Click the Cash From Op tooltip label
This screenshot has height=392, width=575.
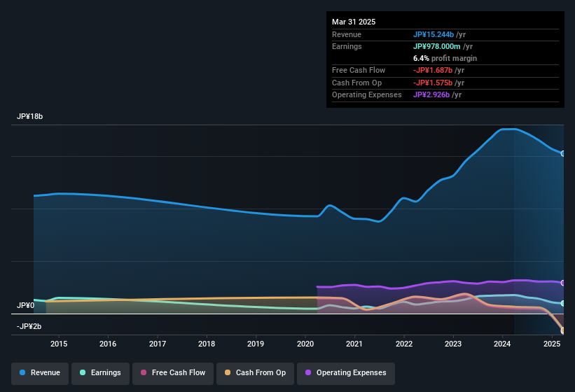point(356,83)
